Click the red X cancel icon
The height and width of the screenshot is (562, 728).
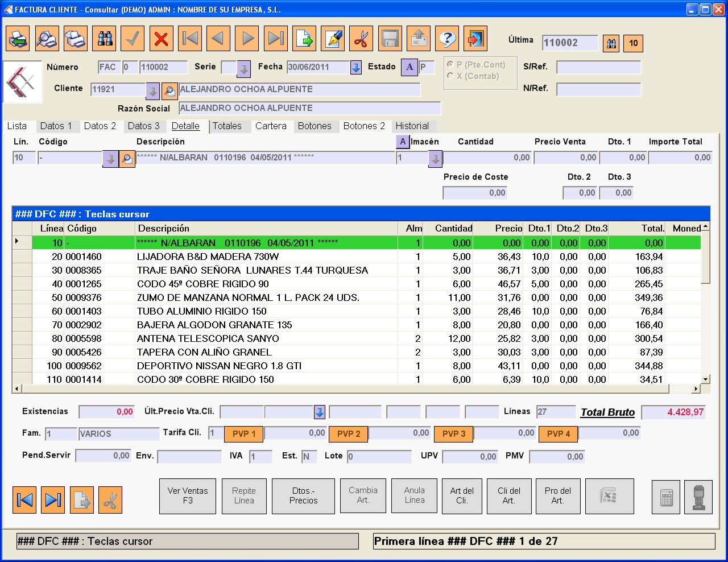(162, 39)
